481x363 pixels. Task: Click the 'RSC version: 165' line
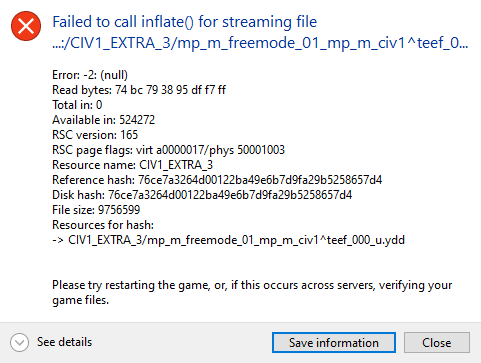[95, 135]
